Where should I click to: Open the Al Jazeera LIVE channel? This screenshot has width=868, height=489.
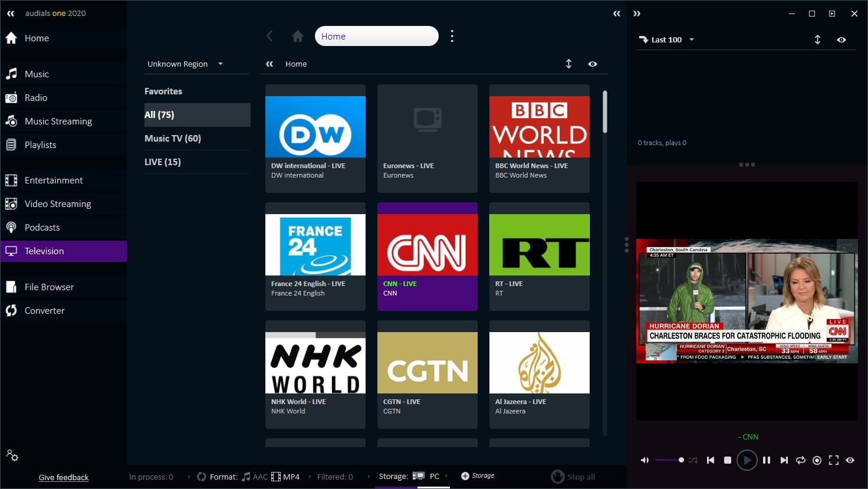pos(540,375)
